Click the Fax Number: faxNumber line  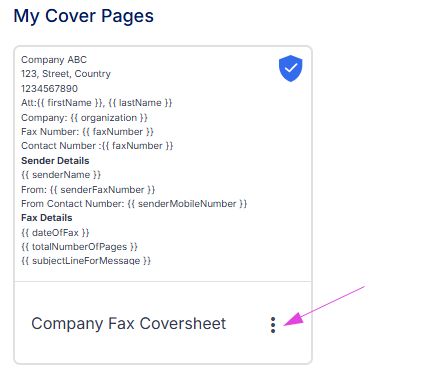(x=87, y=132)
